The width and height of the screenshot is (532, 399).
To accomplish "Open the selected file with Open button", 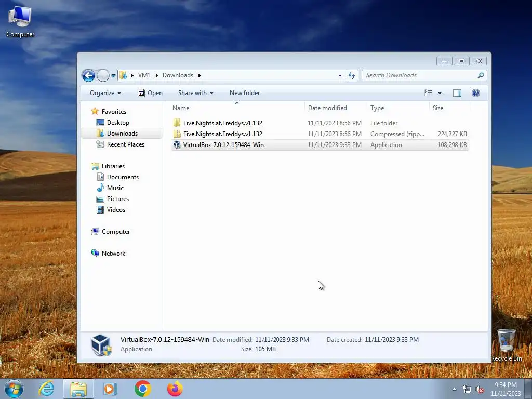I will [150, 93].
